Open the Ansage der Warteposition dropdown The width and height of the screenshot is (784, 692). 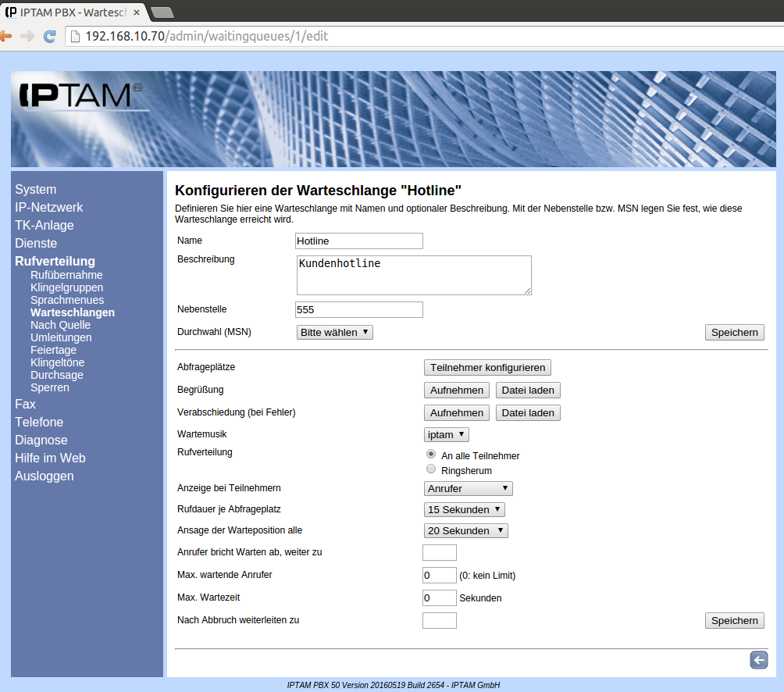click(466, 530)
